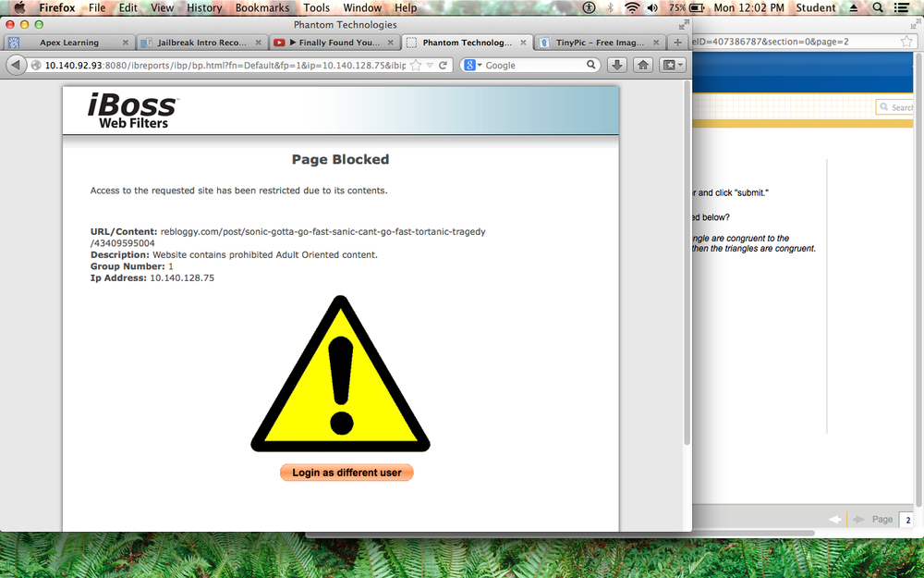Bookmark this page with the star icon
The height and width of the screenshot is (578, 924).
(x=416, y=65)
